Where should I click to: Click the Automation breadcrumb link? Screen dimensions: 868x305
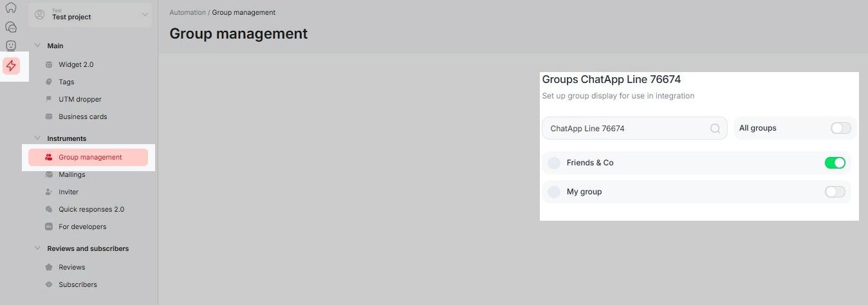[187, 12]
